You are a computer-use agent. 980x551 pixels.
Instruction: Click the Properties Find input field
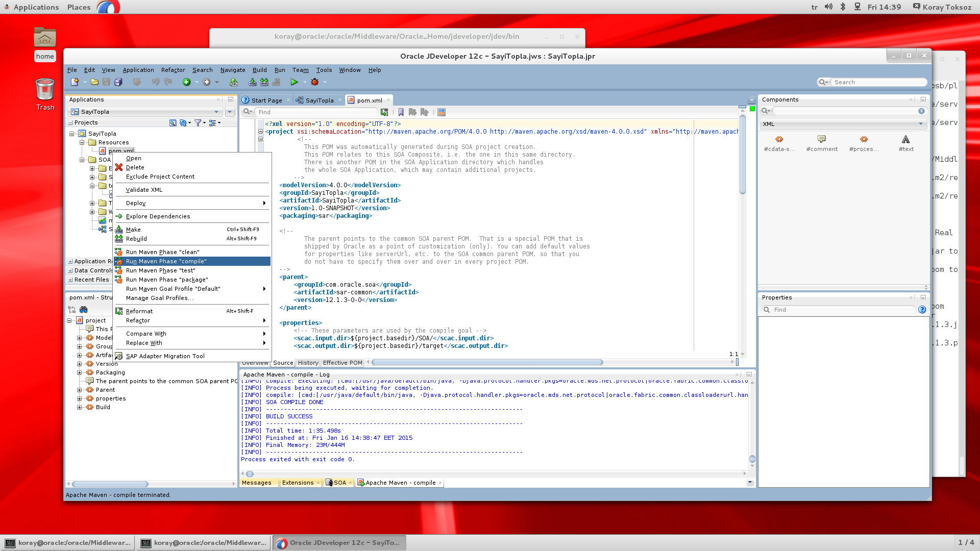click(844, 310)
